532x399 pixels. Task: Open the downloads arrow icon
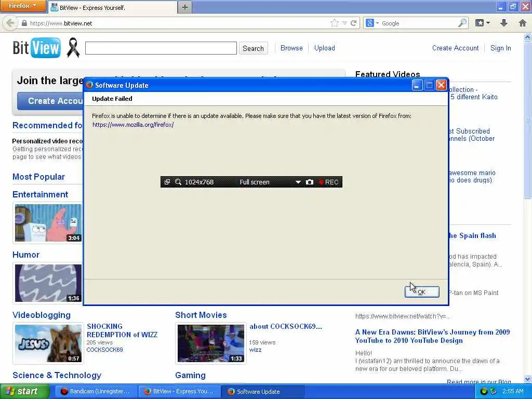(x=504, y=23)
